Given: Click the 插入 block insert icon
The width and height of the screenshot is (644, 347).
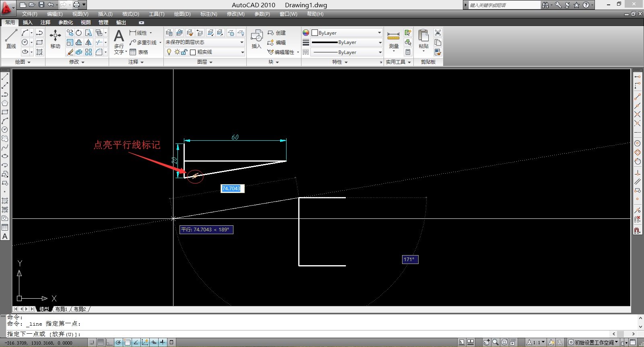Looking at the screenshot, I should coord(256,39).
